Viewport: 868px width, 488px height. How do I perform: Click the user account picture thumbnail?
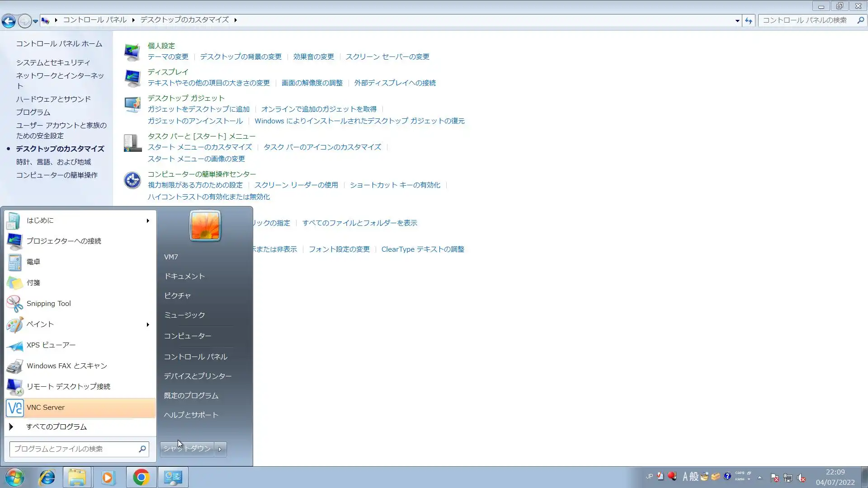pyautogui.click(x=205, y=225)
